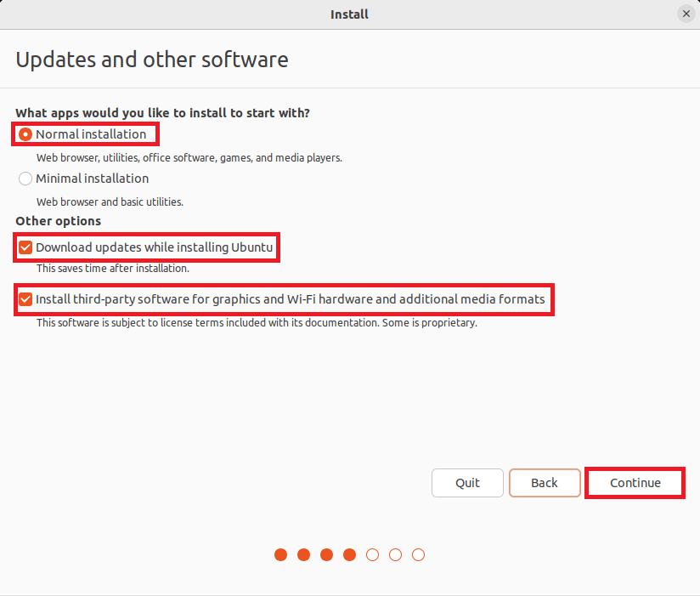Choose the Minimal installation option
Screen dimensions: 700x596
25,179
